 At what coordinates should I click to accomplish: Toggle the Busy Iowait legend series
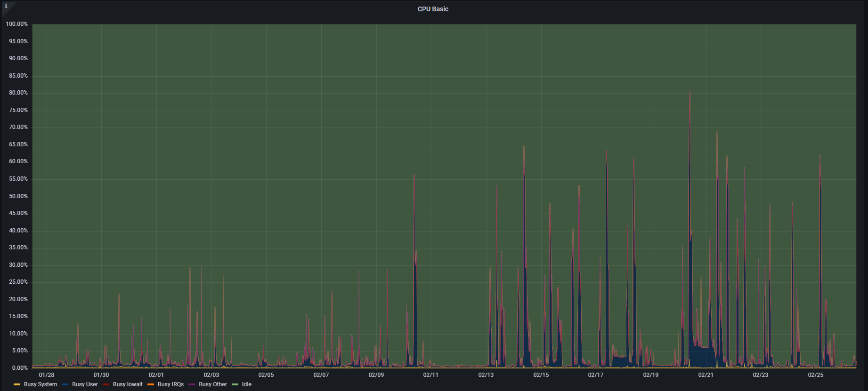click(128, 384)
